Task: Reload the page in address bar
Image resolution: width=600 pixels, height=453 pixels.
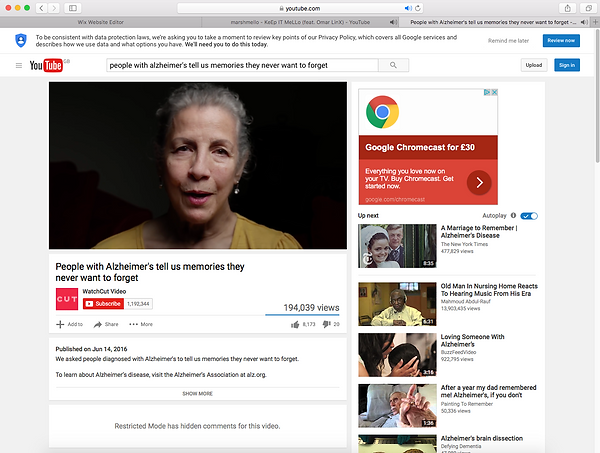Action: click(418, 8)
